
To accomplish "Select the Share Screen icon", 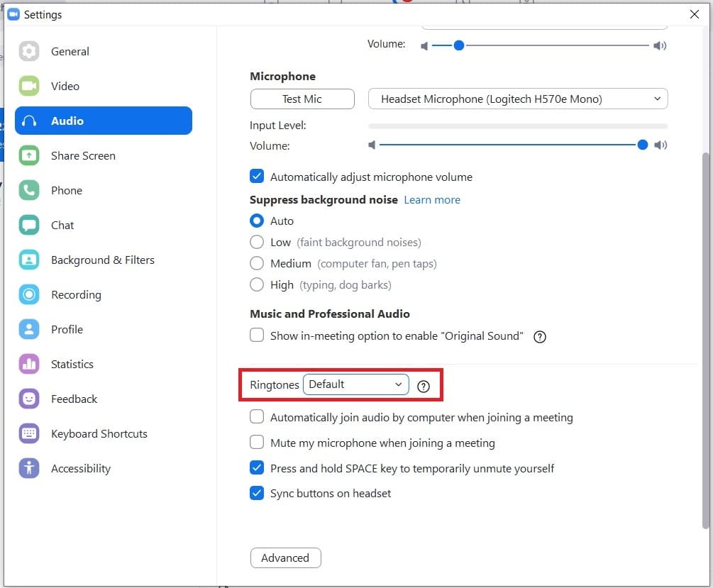I will pos(29,155).
